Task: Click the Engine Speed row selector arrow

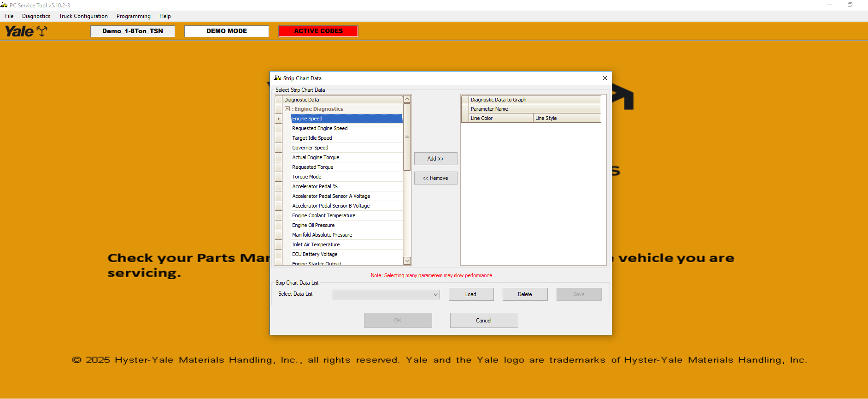Action: click(278, 119)
